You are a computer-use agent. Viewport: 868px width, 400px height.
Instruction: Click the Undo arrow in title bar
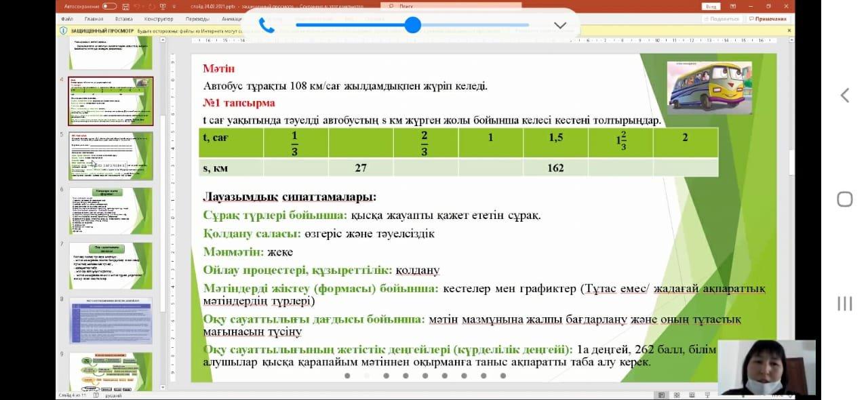click(137, 6)
